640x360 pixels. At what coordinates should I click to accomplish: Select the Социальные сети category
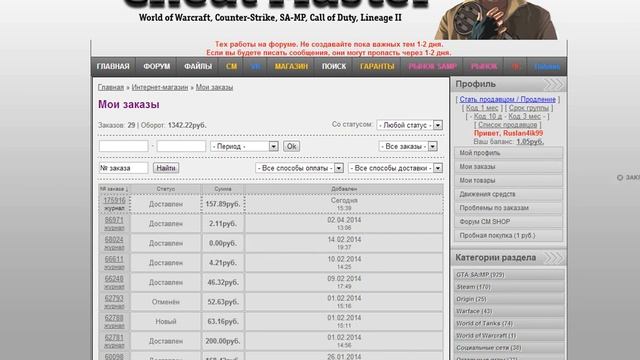(509, 348)
